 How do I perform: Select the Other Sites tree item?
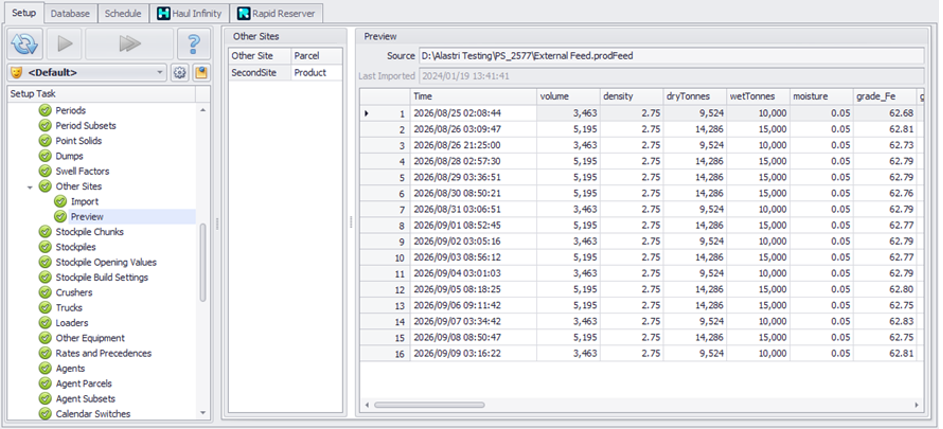click(x=79, y=187)
